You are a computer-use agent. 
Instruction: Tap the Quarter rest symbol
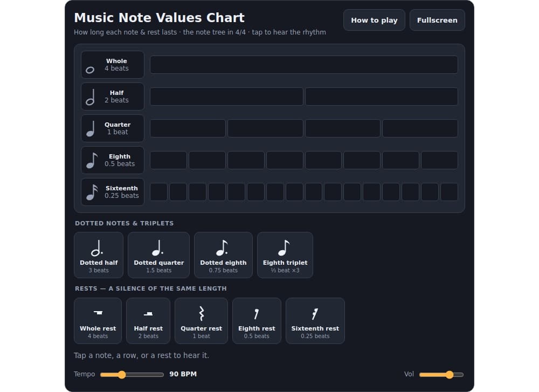202,314
